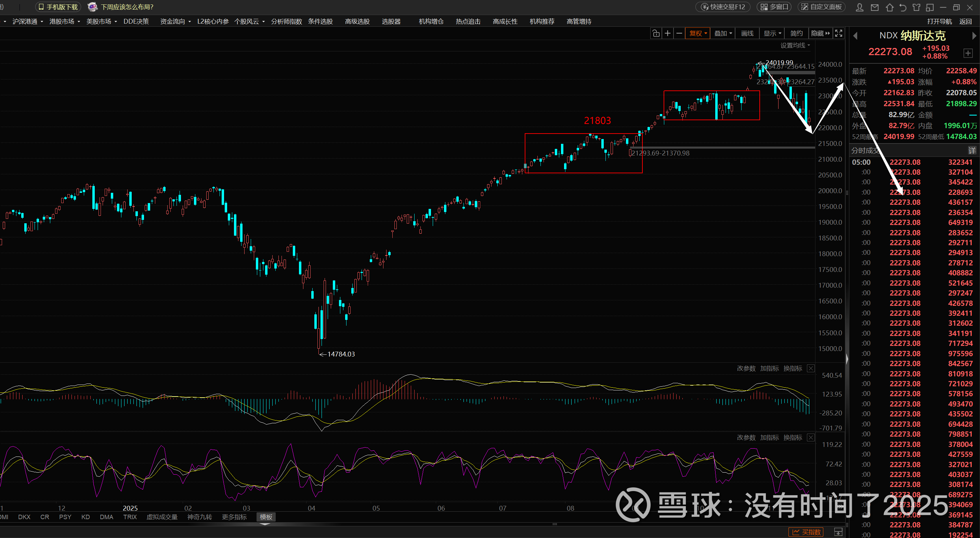Screen dimensions: 980x538
Task: Enter fullscreen chart mode icon
Action: pyautogui.click(x=838, y=34)
